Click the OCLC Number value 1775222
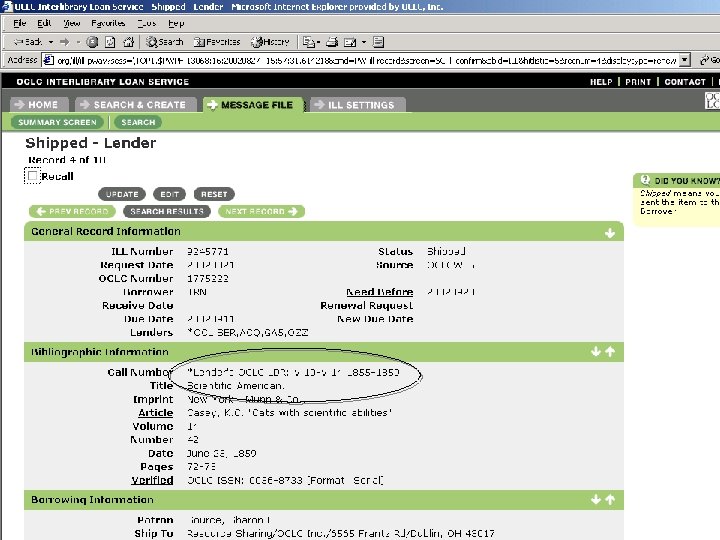Screen dimensions: 720x540 (208, 279)
